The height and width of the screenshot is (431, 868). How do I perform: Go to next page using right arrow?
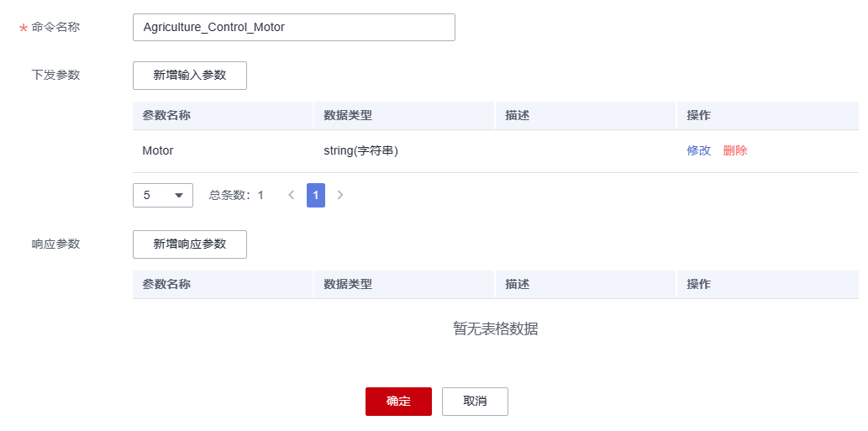[x=340, y=195]
